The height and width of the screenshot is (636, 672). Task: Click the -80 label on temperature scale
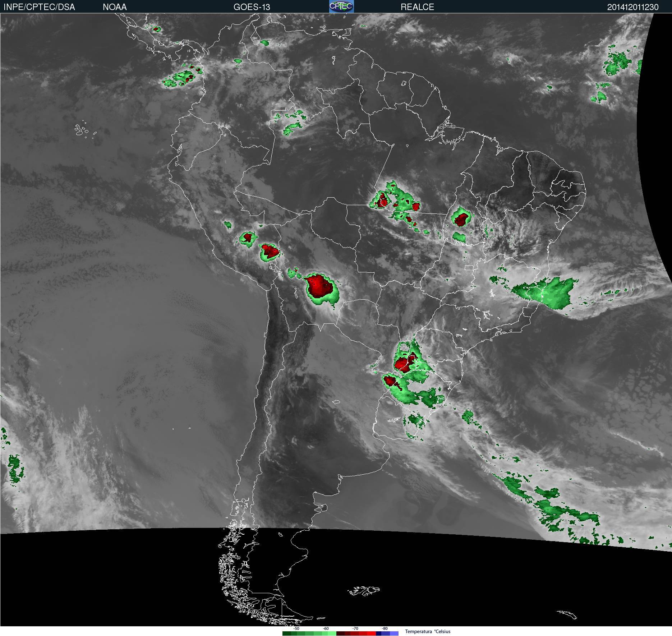tap(385, 628)
